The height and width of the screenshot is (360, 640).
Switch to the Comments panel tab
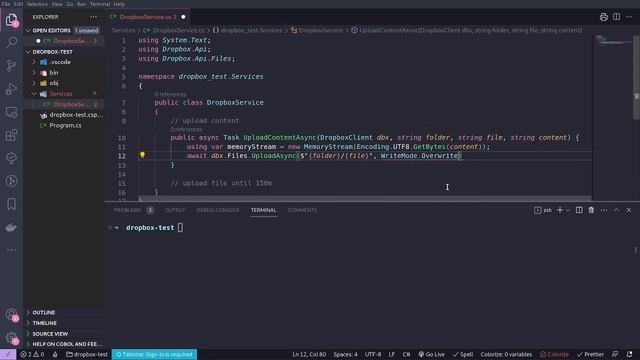[x=302, y=210]
